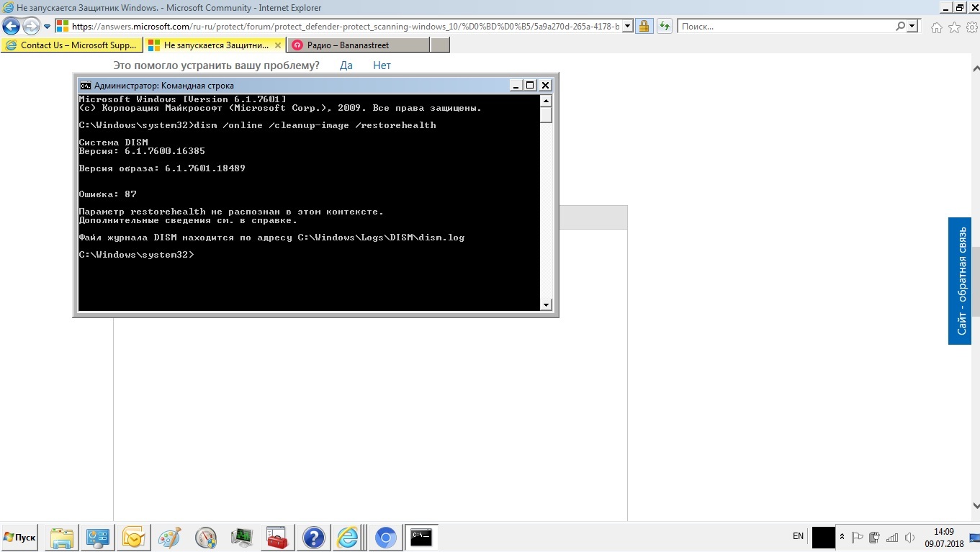
Task: Click the page scrollbar up arrow
Action: coord(976,69)
